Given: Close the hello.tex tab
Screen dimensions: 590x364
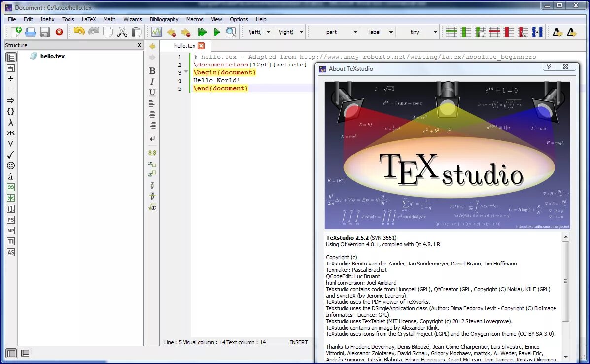Looking at the screenshot, I should coord(201,46).
